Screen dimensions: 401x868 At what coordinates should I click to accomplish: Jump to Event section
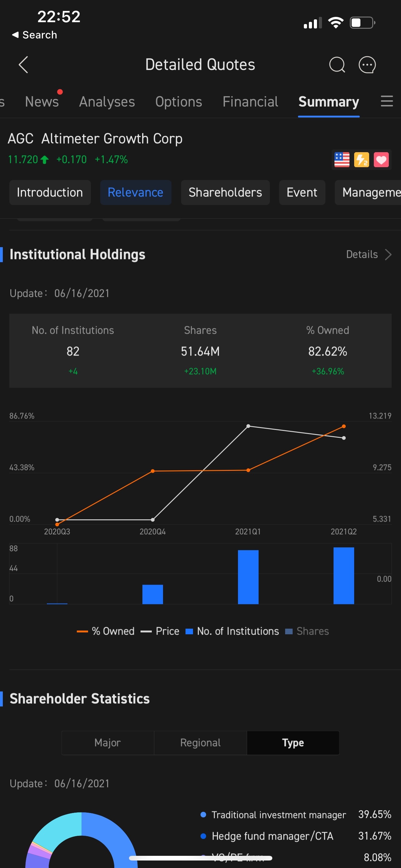pos(302,192)
